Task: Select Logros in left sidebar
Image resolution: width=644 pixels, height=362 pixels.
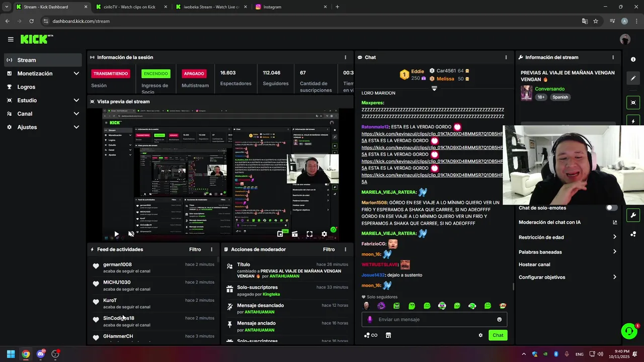Action: (x=43, y=87)
